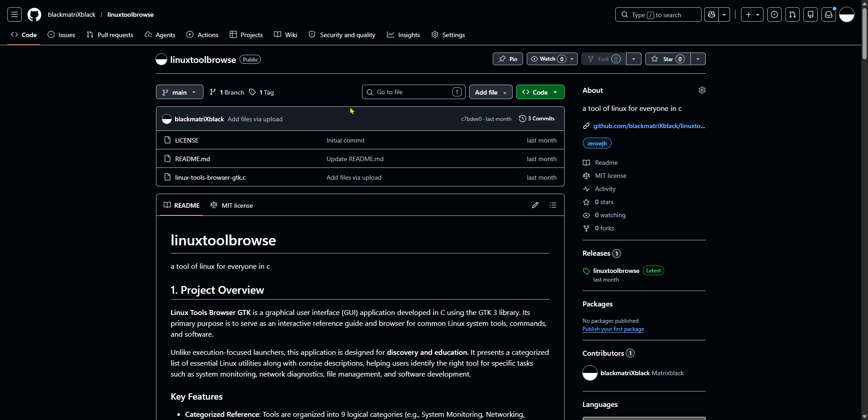
Task: Click the LICENSE file icon
Action: (x=168, y=140)
